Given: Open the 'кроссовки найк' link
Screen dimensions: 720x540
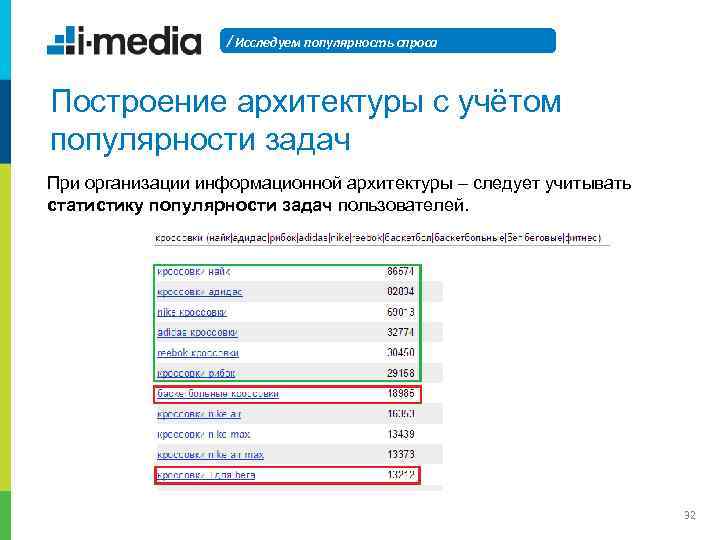Looking at the screenshot, I should 193,272.
